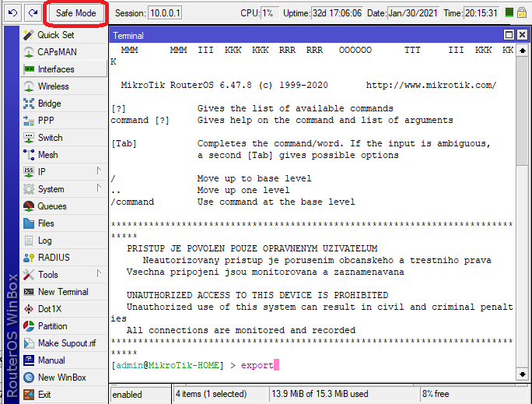The height and width of the screenshot is (404, 532).
Task: Click the New WinBox globe icon
Action: [29, 378]
